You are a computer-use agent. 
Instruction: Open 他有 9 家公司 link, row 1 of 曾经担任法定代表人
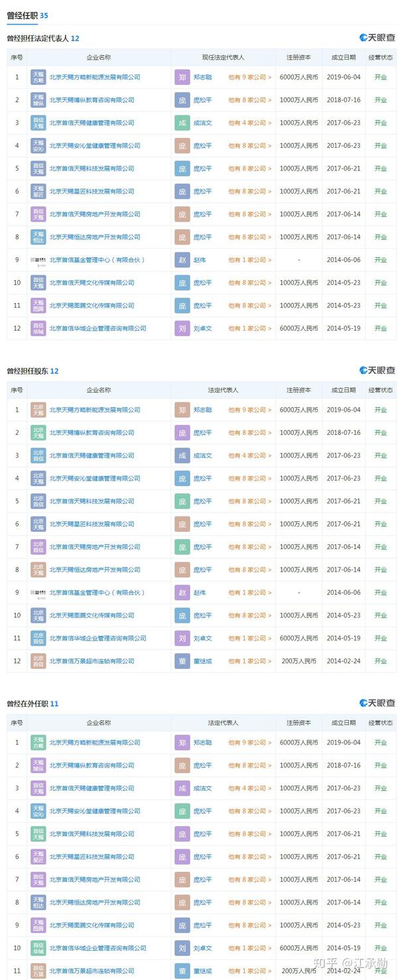click(250, 77)
